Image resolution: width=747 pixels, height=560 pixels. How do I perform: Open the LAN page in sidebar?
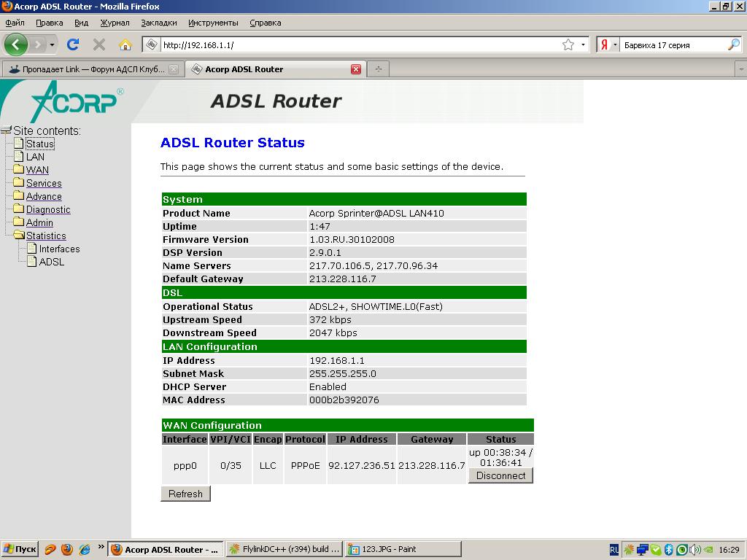[x=35, y=157]
